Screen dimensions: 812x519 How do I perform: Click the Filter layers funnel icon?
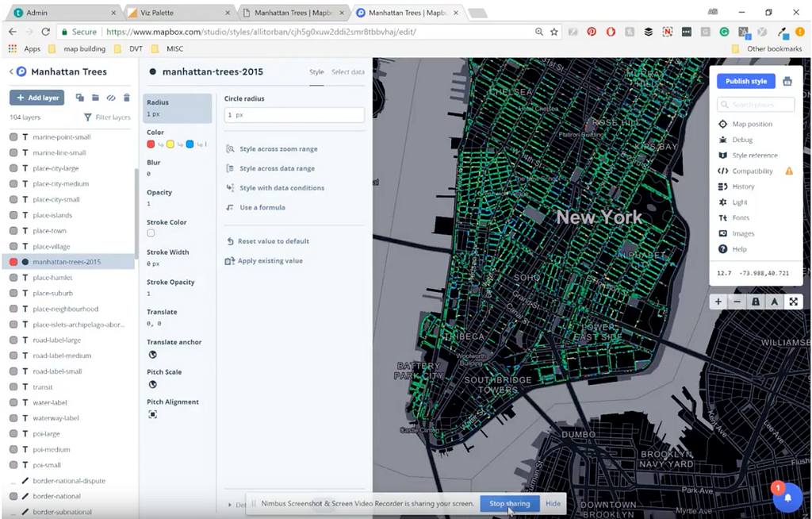pyautogui.click(x=88, y=117)
